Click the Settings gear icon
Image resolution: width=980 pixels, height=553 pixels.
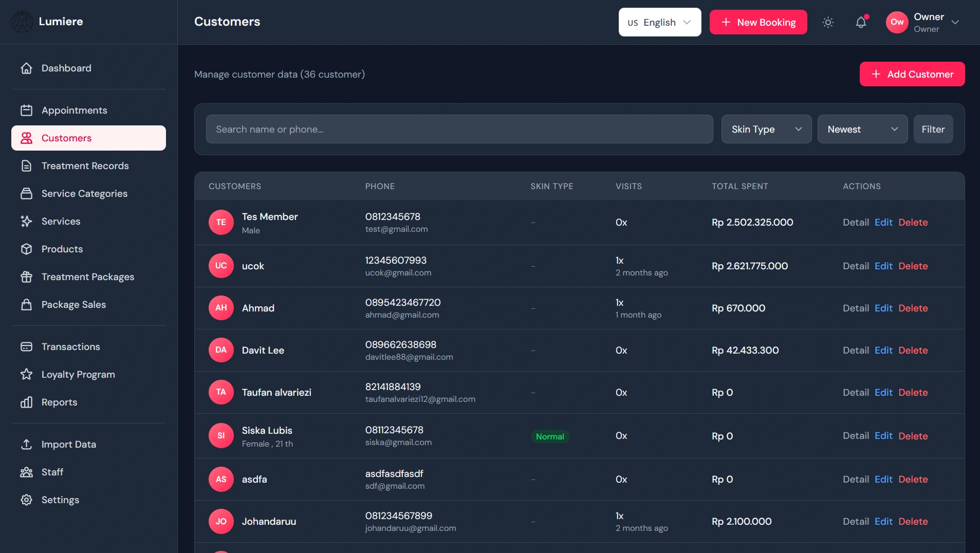(27, 500)
